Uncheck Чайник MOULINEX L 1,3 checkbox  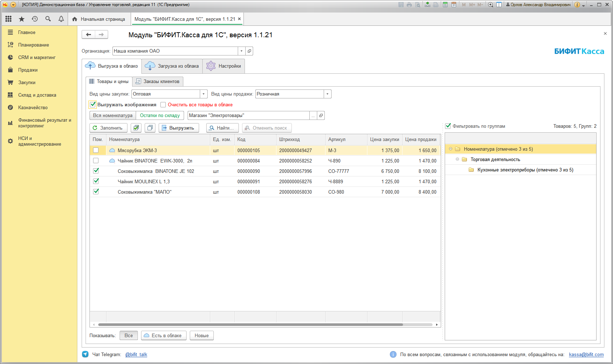click(x=96, y=181)
